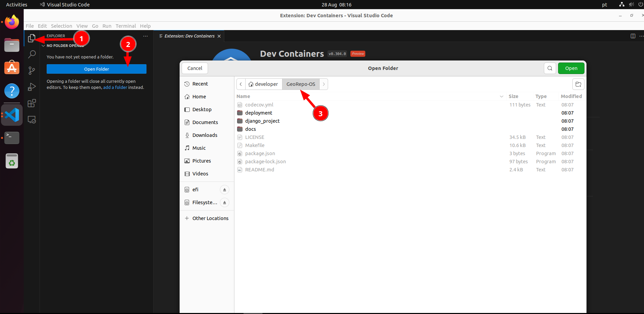Select Downloads in the dialog sidebar
The image size is (644, 314).
click(x=207, y=135)
